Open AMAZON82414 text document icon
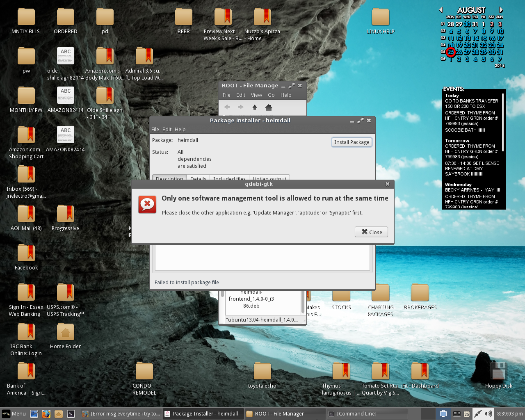The image size is (525, 420). (x=66, y=100)
